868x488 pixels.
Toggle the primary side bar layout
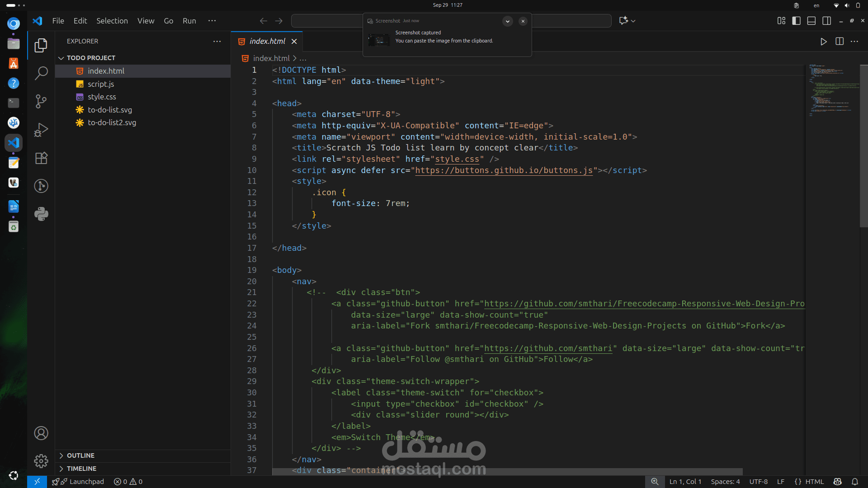click(x=797, y=21)
